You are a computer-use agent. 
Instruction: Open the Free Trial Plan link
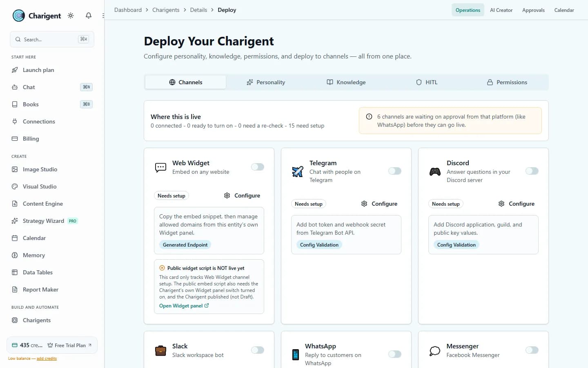point(69,346)
